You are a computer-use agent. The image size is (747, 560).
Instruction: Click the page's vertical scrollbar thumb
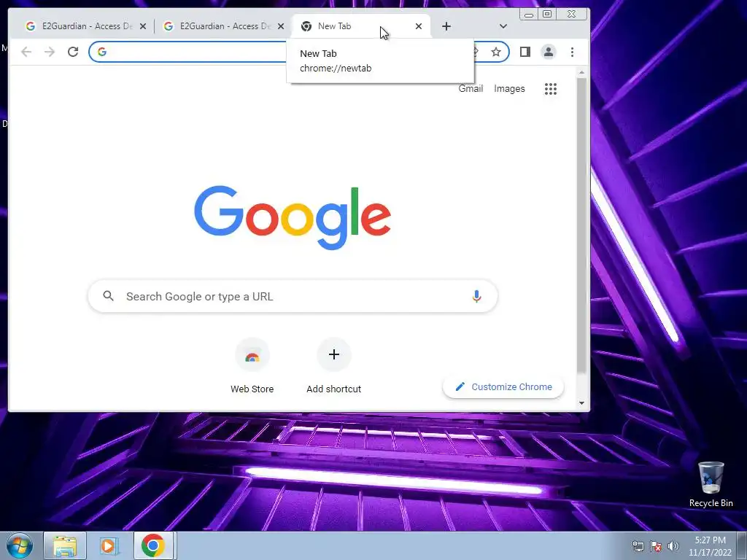pyautogui.click(x=581, y=225)
